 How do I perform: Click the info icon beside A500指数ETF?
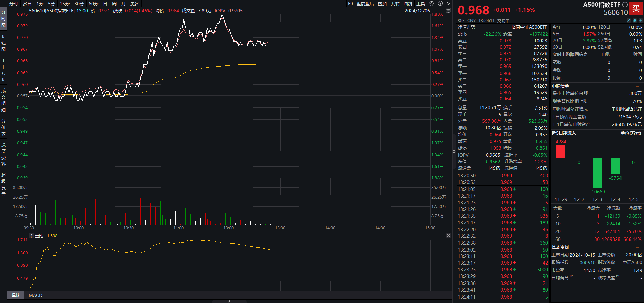click(x=625, y=5)
